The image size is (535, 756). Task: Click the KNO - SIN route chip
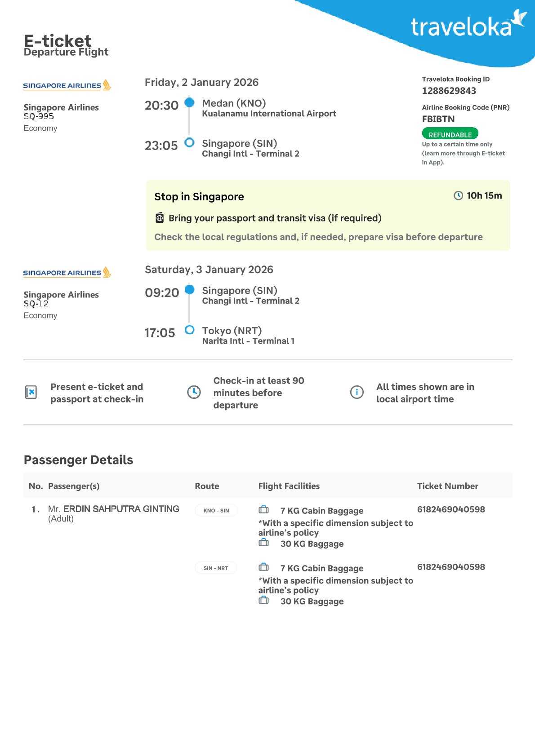tap(216, 510)
